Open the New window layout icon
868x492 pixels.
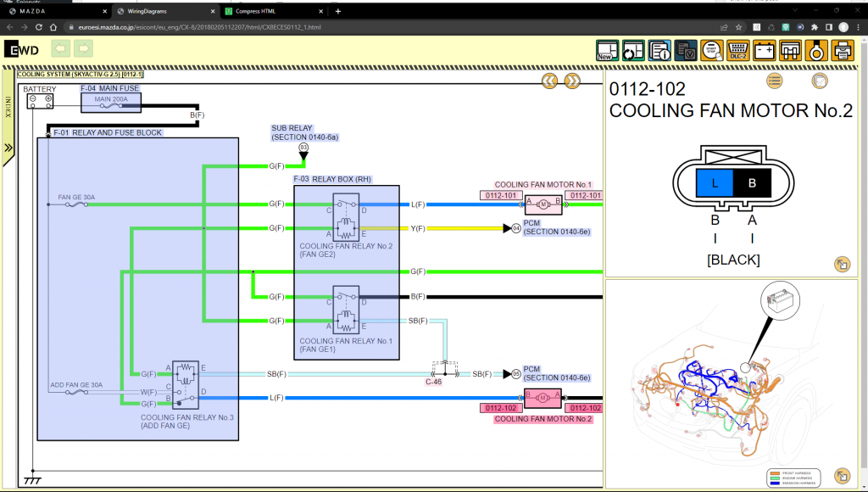(x=607, y=50)
